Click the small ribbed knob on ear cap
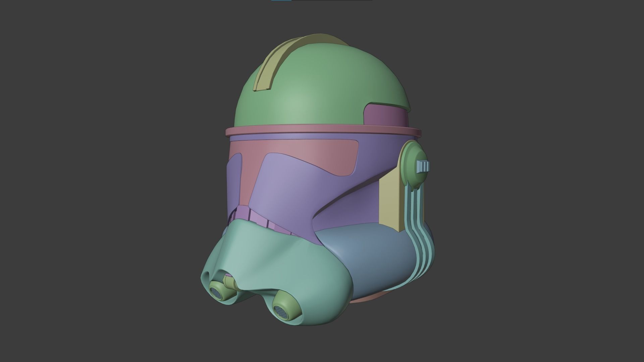 click(423, 167)
